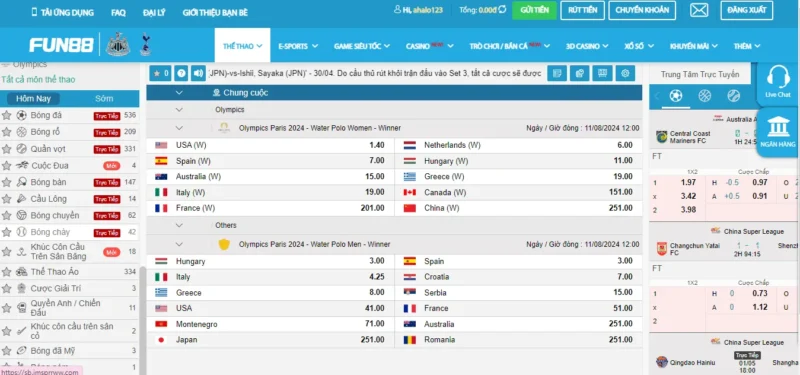
Task: Open the Casino dropdown menu
Action: [x=430, y=46]
